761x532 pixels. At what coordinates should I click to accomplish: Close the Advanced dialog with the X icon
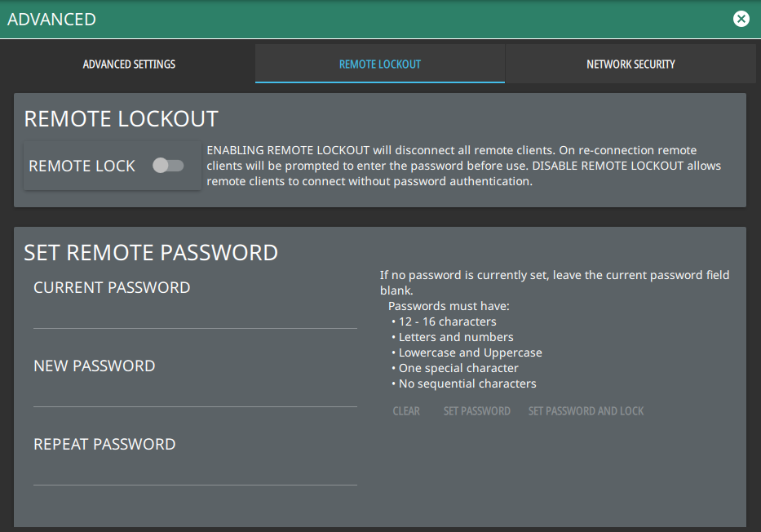741,19
